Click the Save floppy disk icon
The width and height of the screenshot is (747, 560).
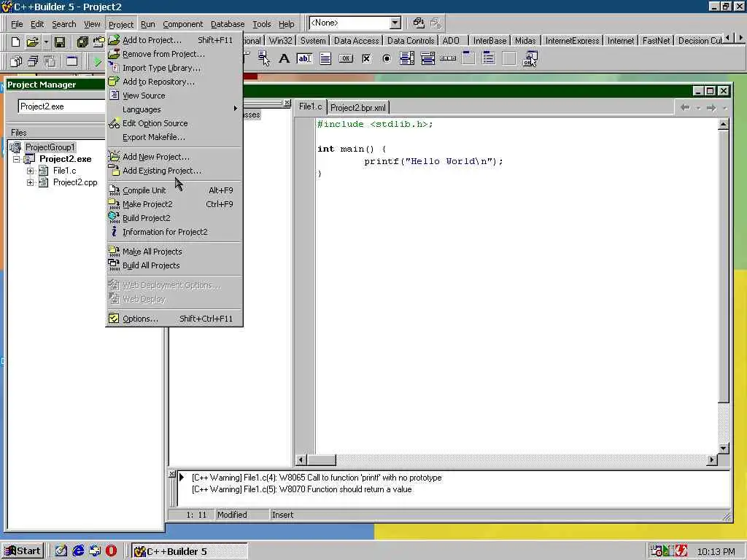click(x=60, y=42)
